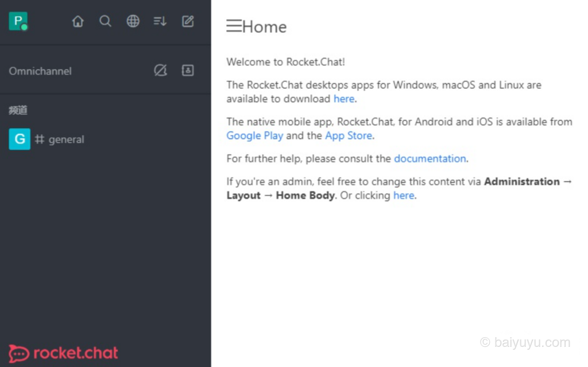This screenshot has height=367, width=588.
Task: Open the Directory with the globe icon
Action: [133, 21]
